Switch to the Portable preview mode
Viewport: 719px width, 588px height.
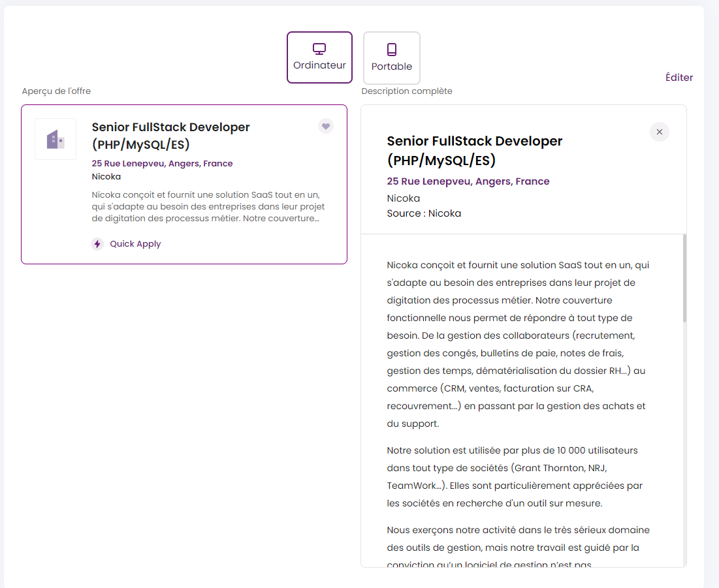click(x=392, y=57)
